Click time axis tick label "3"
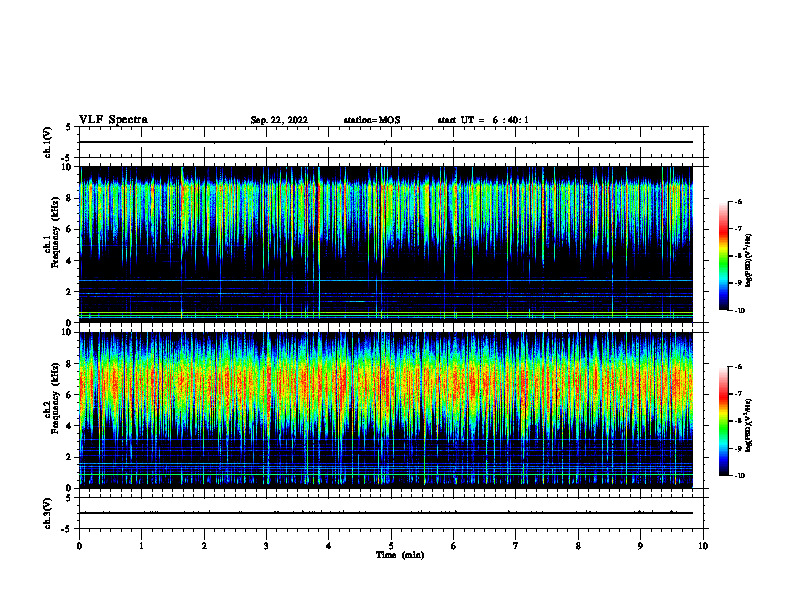The width and height of the screenshot is (792, 612). 266,546
